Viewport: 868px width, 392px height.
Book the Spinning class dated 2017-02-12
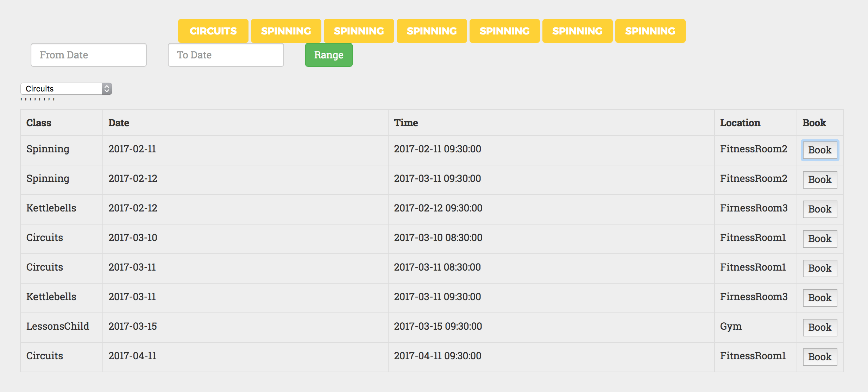point(819,180)
